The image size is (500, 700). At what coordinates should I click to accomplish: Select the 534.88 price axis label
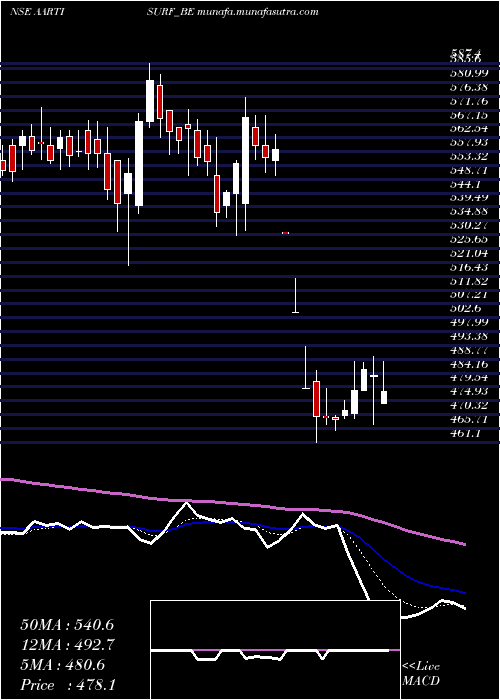471,212
